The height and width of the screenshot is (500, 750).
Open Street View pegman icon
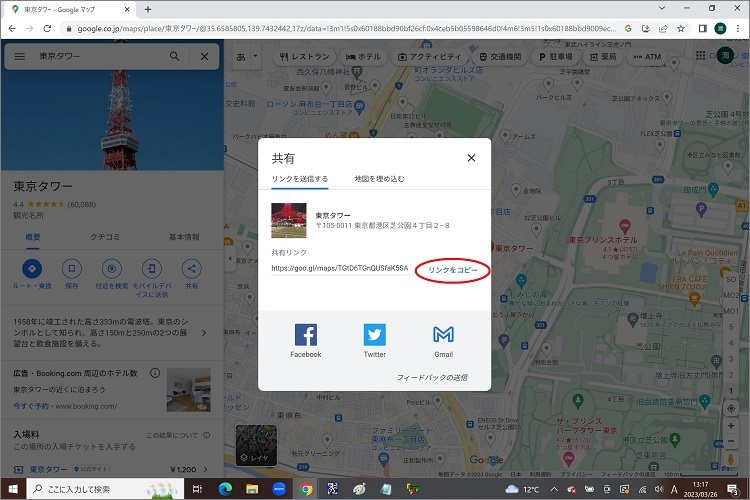pos(731,458)
